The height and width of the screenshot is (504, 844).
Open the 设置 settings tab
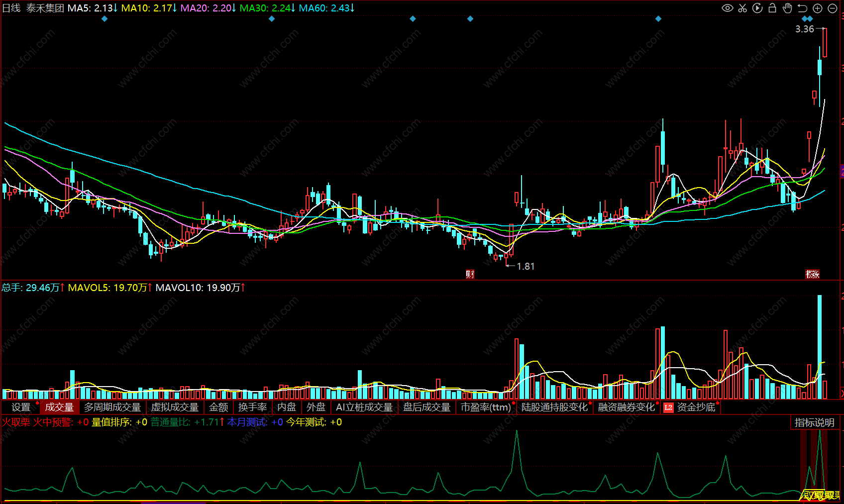tap(21, 407)
